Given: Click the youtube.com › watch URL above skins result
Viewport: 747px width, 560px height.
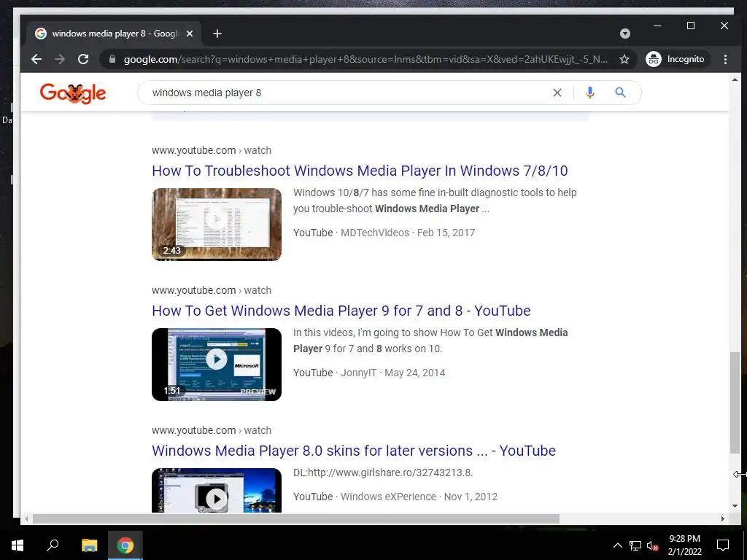Looking at the screenshot, I should (x=212, y=430).
